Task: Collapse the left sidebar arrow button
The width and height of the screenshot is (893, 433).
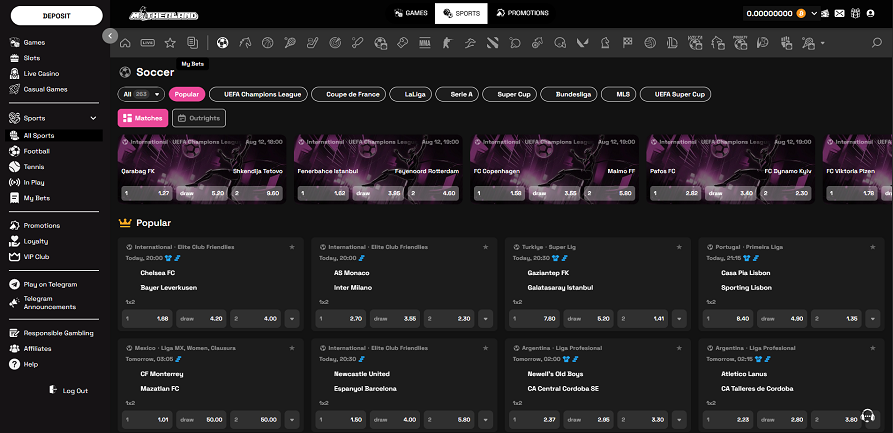Action: point(110,36)
